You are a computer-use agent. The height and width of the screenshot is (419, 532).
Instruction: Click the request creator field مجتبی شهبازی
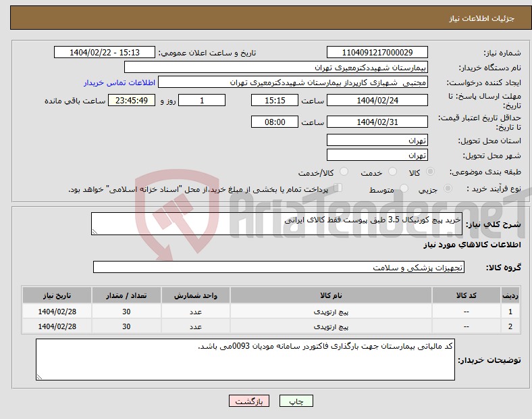click(x=293, y=82)
